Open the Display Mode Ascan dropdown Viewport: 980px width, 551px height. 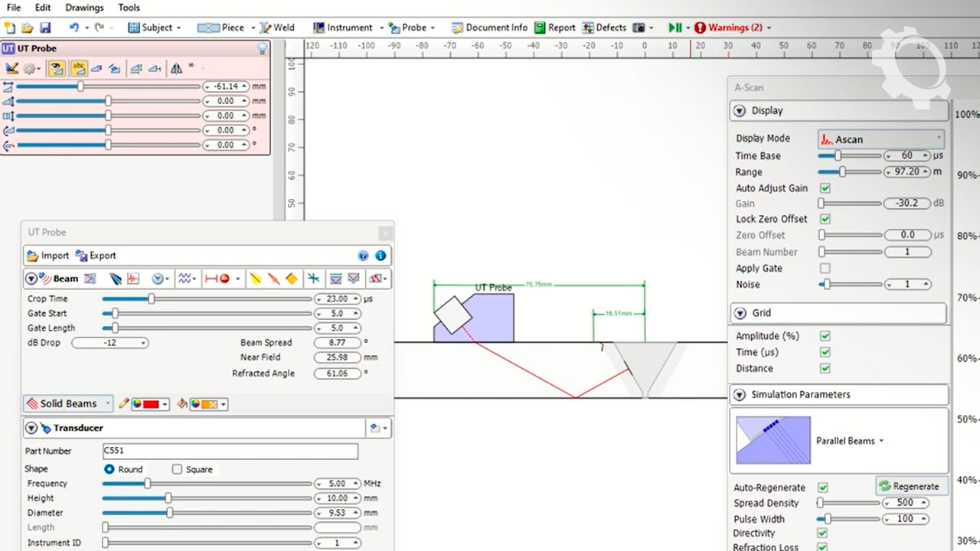click(x=880, y=139)
